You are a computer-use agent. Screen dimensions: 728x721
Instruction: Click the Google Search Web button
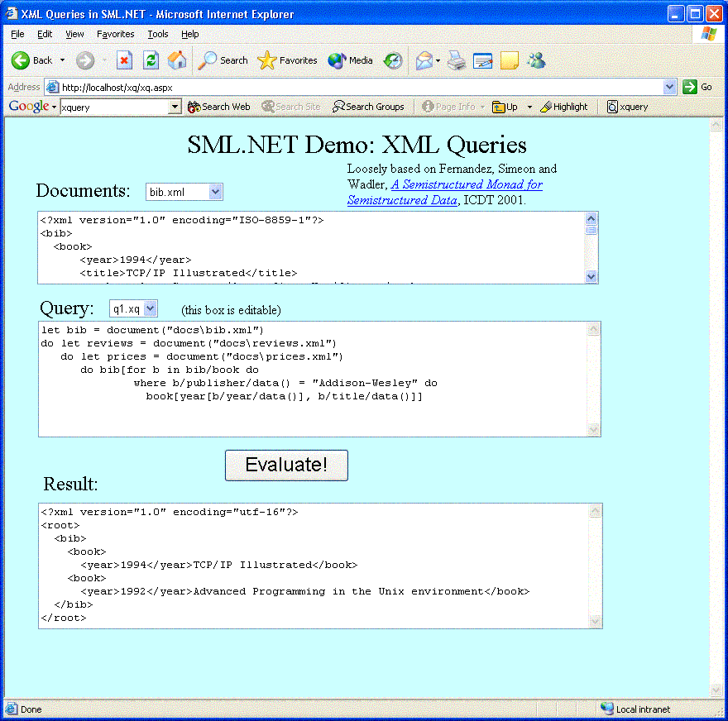(x=219, y=107)
